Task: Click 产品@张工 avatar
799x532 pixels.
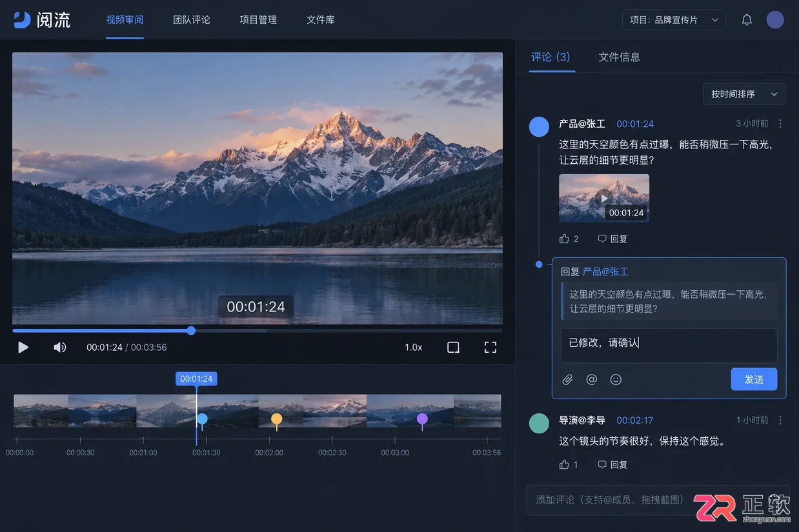Action: (x=539, y=127)
